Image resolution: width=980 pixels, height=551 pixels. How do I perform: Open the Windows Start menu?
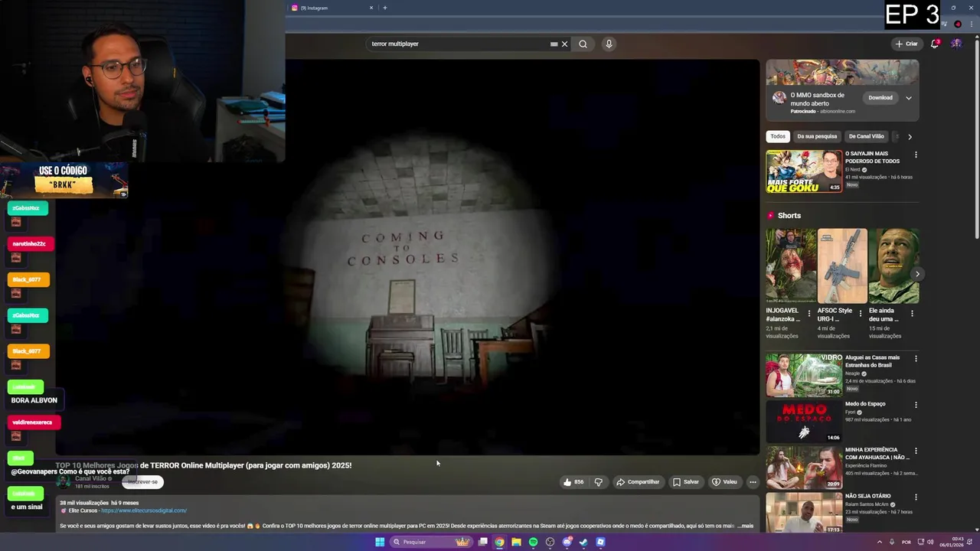[x=380, y=542]
